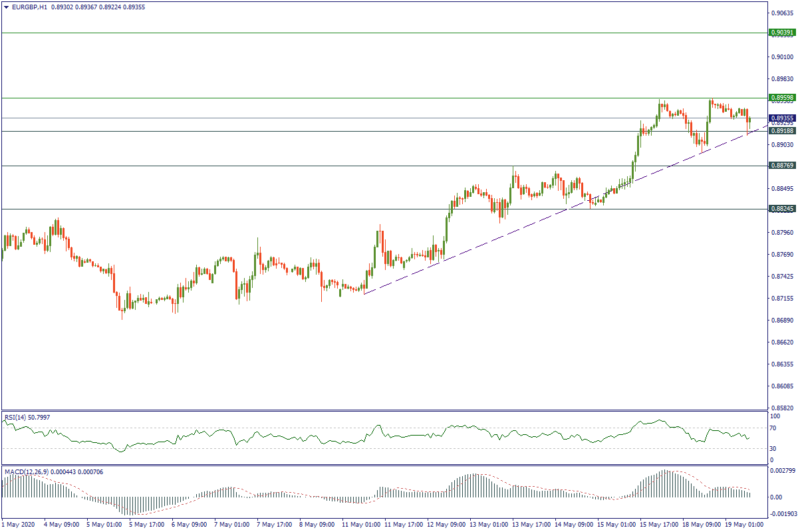Click the 11 May 01:00 time axis label
This screenshot has width=798, height=532.
[362, 525]
